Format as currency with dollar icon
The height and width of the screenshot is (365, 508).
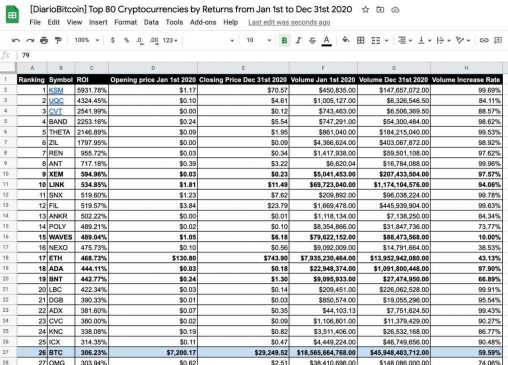click(x=113, y=40)
